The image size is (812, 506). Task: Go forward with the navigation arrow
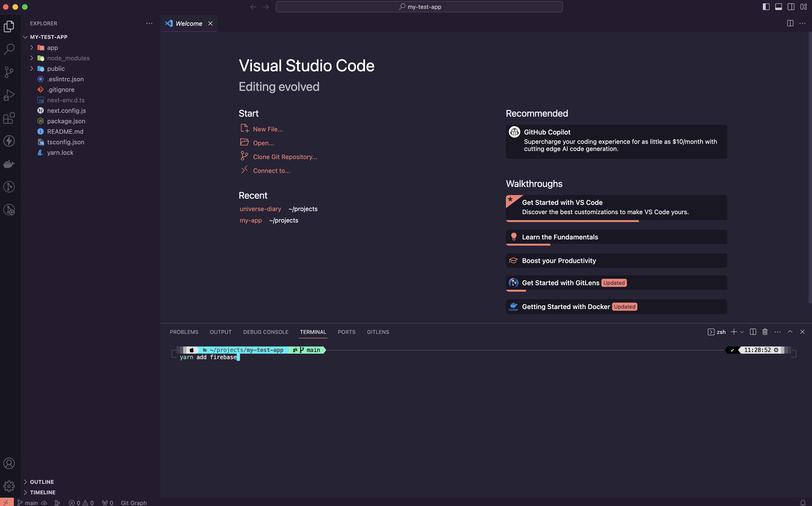tap(266, 7)
